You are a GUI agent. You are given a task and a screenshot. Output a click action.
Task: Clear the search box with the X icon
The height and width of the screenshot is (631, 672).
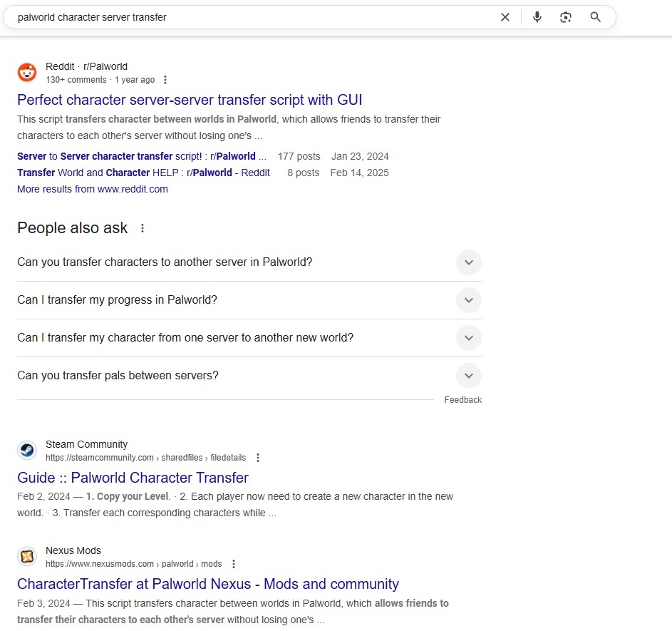click(x=505, y=17)
